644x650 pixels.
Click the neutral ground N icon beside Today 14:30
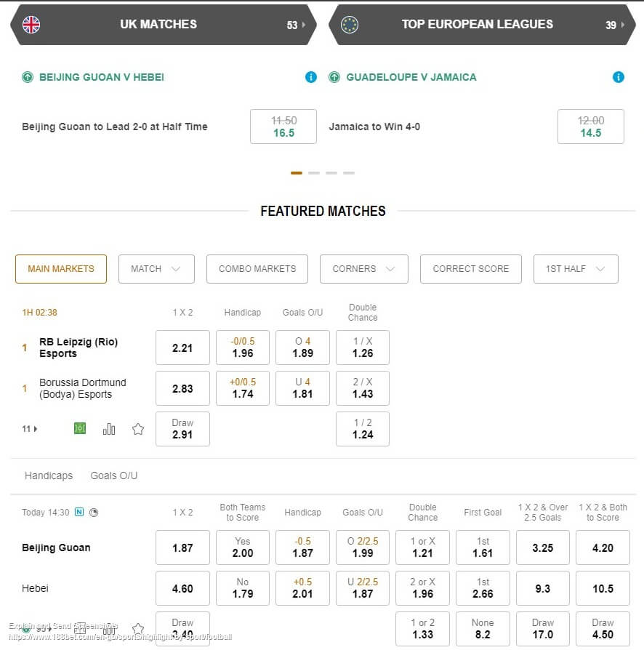click(79, 512)
